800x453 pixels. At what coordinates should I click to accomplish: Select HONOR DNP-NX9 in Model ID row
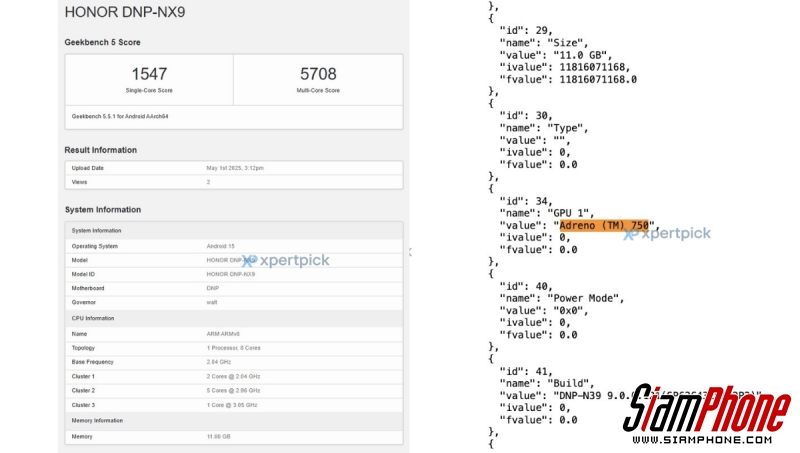pos(231,274)
